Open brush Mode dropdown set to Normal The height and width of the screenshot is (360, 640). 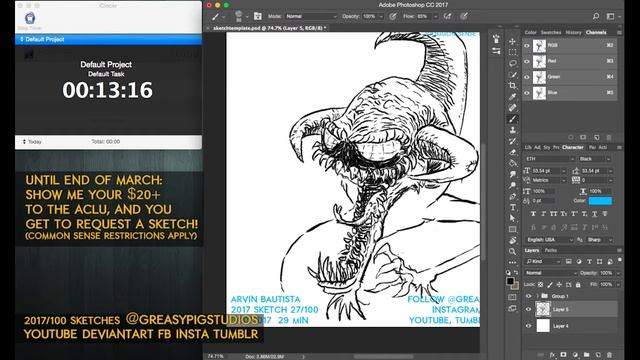[311, 16]
